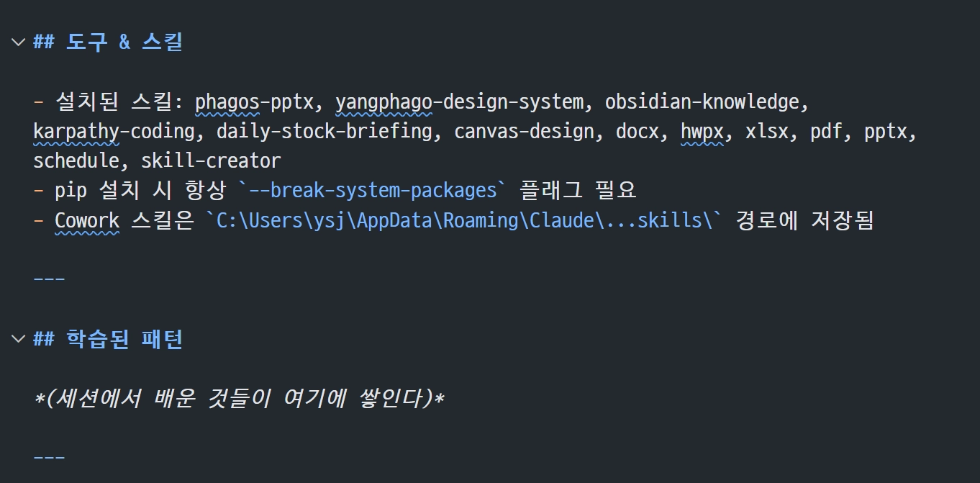The height and width of the screenshot is (483, 980).
Task: Place cursor in 'daily-stock-briefing' text
Action: click(x=325, y=132)
